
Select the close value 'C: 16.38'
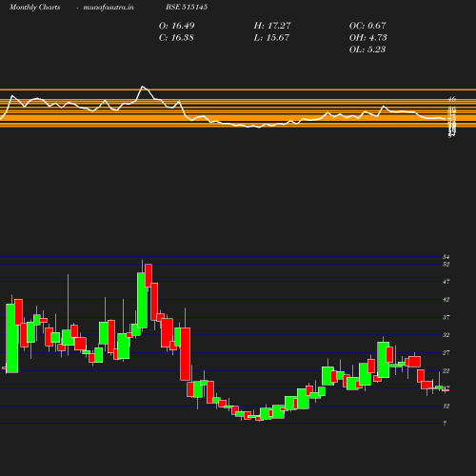click(x=176, y=38)
